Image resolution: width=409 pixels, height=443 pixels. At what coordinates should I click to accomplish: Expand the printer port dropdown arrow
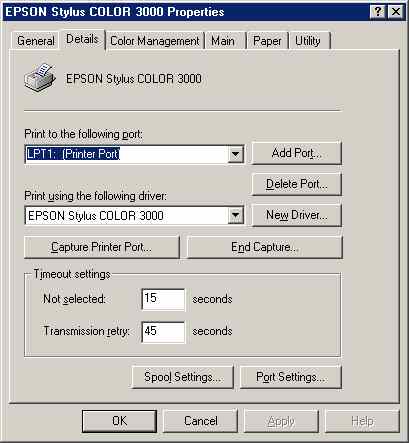[x=235, y=154]
